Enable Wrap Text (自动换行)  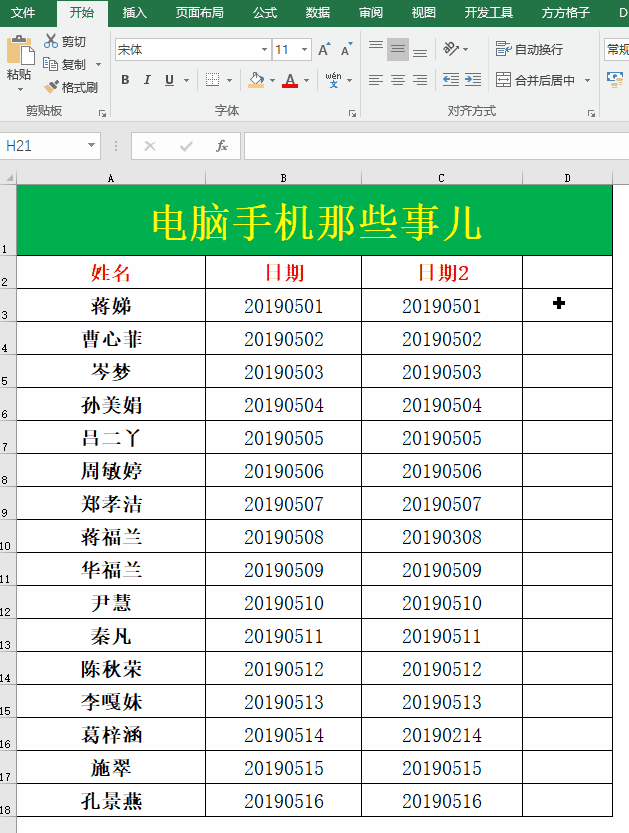(529, 49)
